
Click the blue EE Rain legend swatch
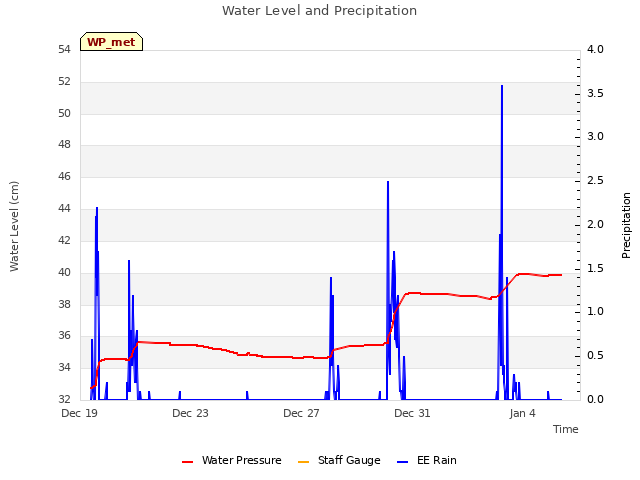tap(402, 462)
